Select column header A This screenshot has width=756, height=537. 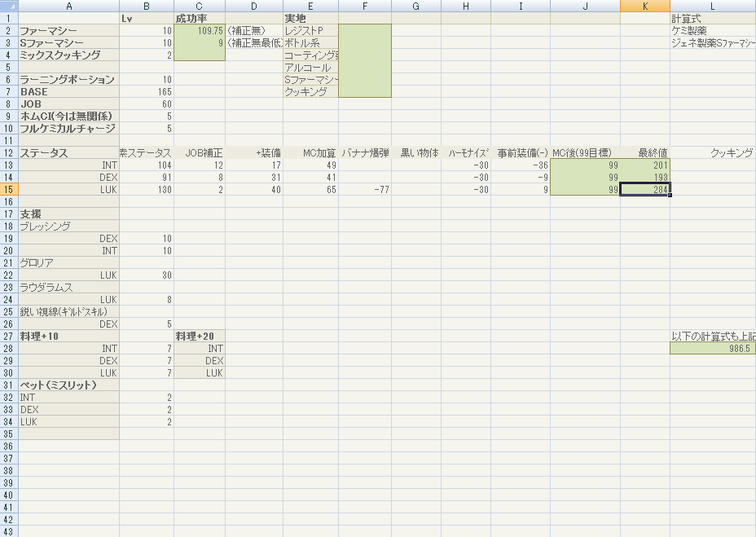click(x=69, y=6)
